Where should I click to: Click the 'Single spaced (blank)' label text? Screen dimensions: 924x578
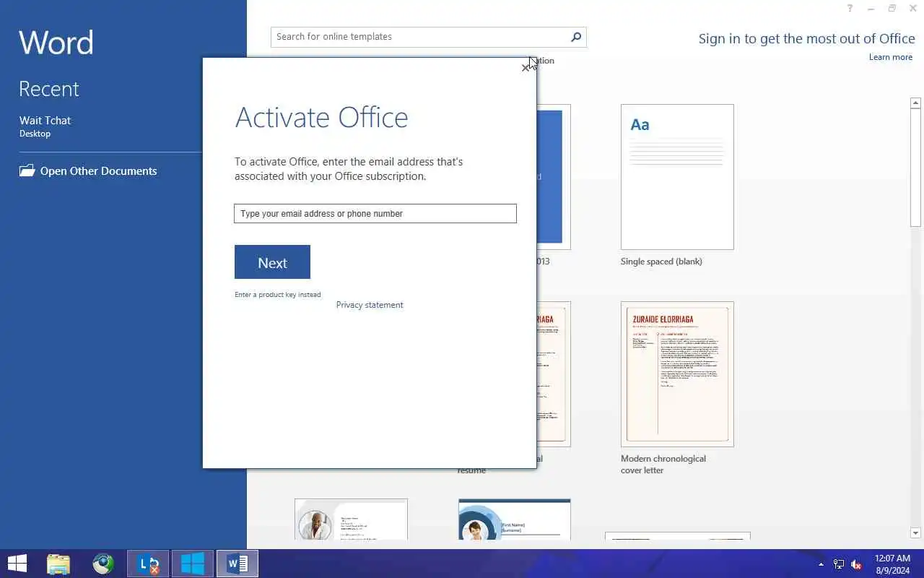tap(661, 262)
